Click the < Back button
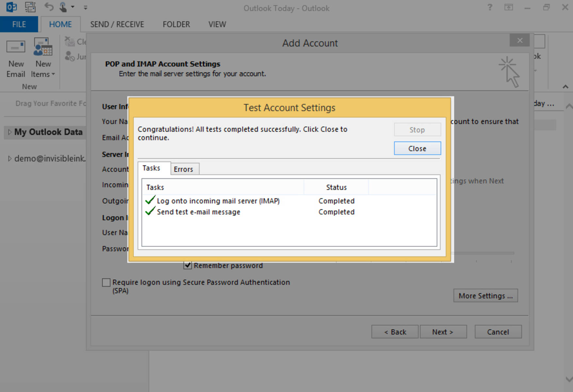 click(x=395, y=332)
